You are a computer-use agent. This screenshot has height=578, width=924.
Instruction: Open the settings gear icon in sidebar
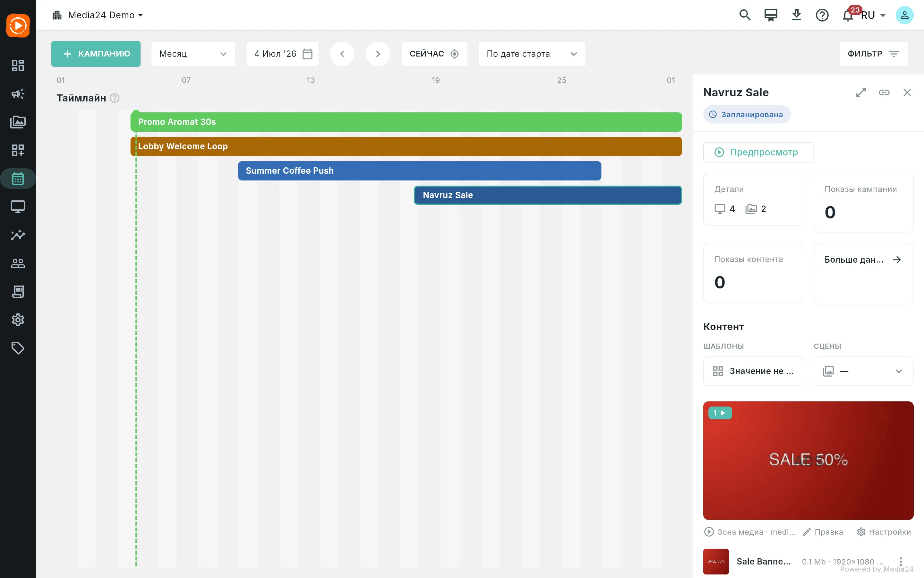click(x=18, y=320)
